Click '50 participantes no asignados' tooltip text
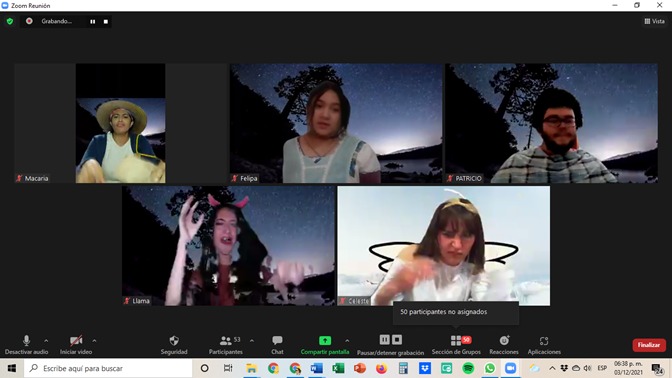 (x=444, y=312)
